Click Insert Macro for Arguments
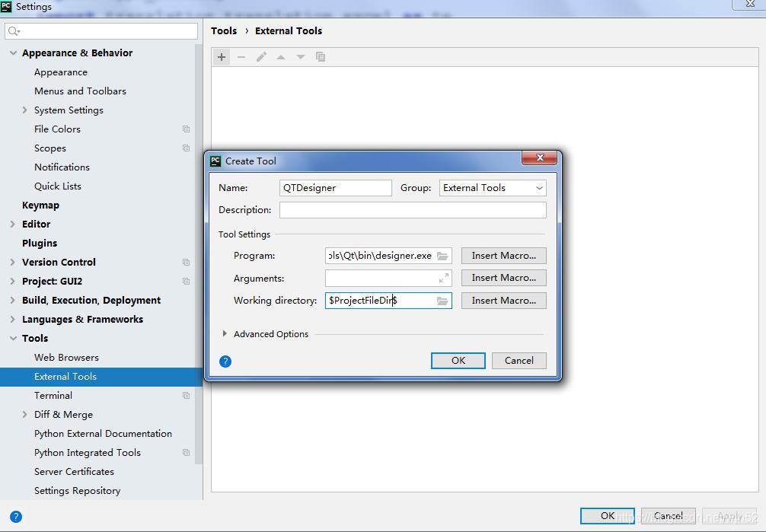Image resolution: width=766 pixels, height=532 pixels. click(x=503, y=278)
